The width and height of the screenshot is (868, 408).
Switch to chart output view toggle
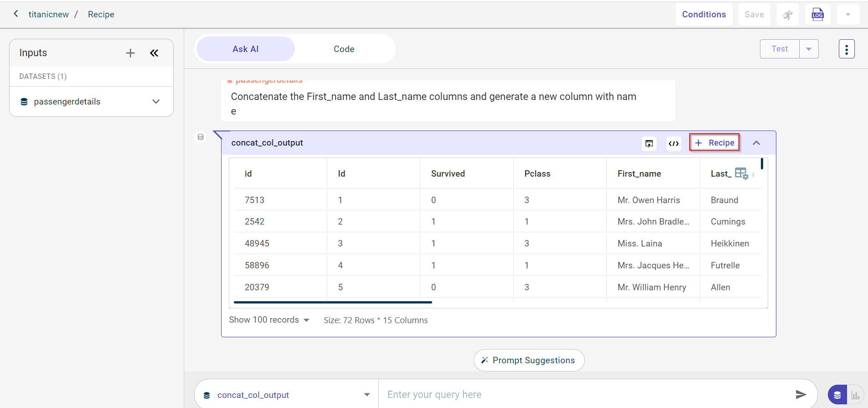pos(855,395)
